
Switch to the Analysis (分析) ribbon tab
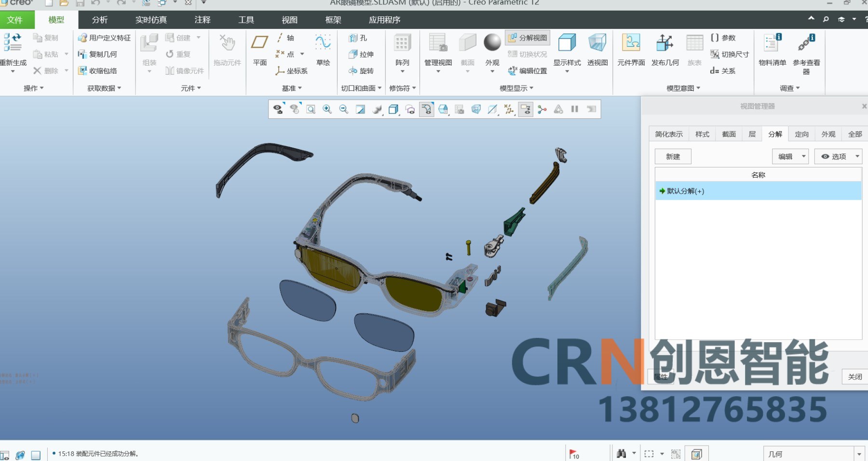coord(100,20)
